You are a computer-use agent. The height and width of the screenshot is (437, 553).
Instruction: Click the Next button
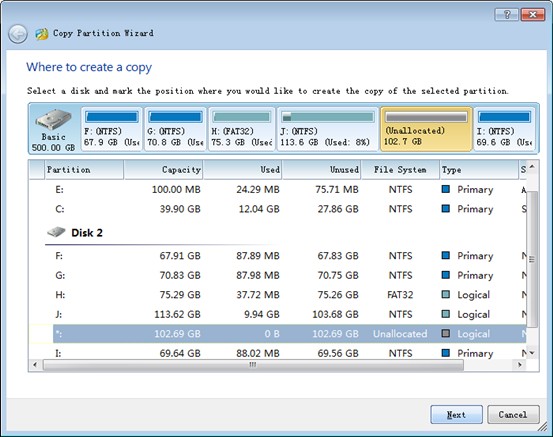456,414
